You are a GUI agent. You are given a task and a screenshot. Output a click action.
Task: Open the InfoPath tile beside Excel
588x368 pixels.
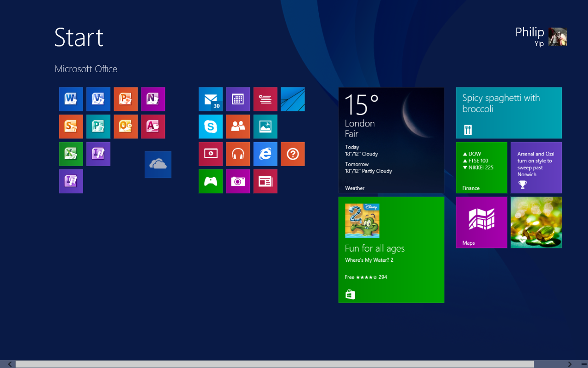click(98, 154)
